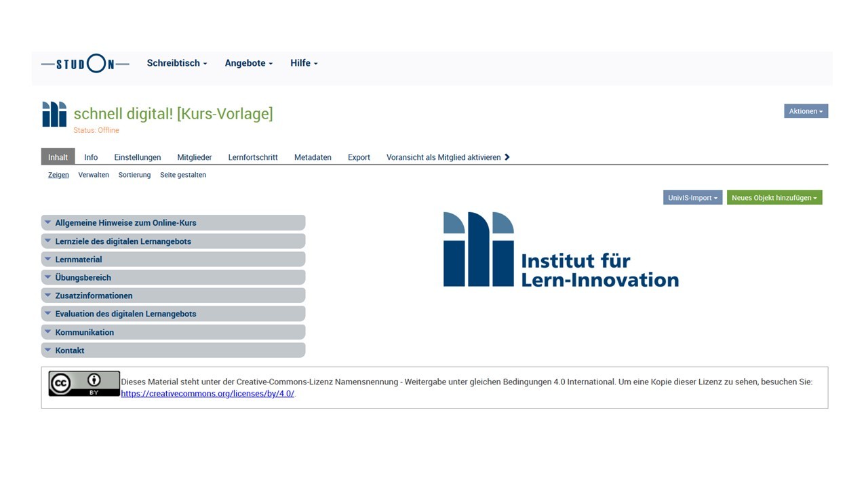The image size is (868, 488).
Task: Click the course title schnell digital! [Kurs-Vorlage]
Action: 173,113
